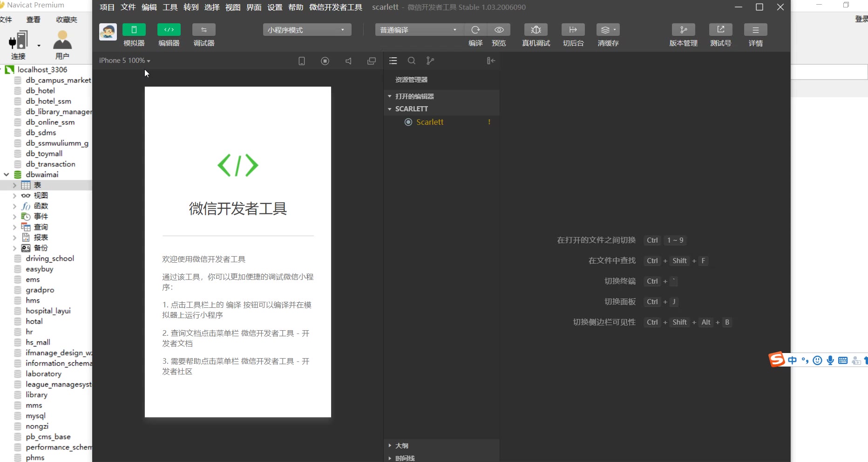This screenshot has width=868, height=462.
Task: Select the 查询 node under dbwaimai
Action: coord(41,227)
